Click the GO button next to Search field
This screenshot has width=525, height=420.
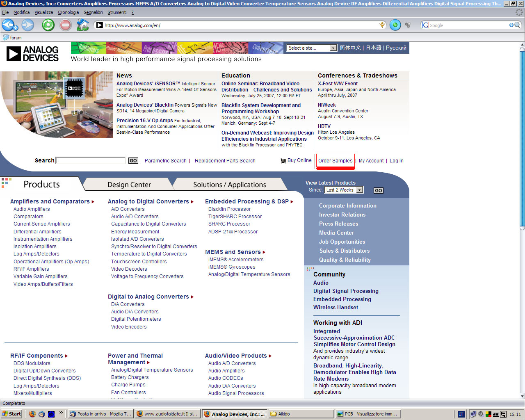pos(133,161)
